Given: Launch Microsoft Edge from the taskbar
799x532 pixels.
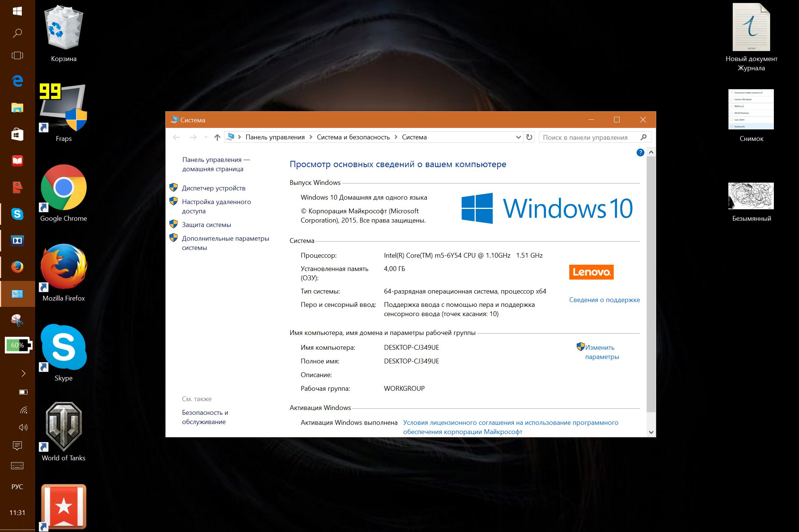Looking at the screenshot, I should 17,81.
